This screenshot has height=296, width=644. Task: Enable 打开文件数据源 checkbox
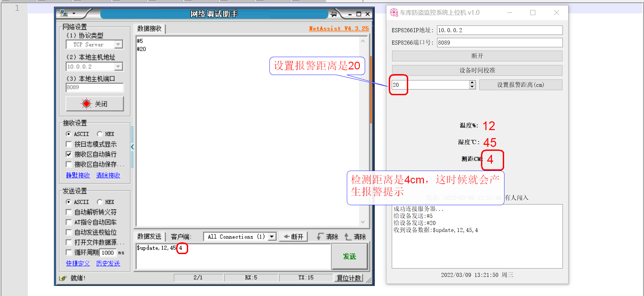69,242
